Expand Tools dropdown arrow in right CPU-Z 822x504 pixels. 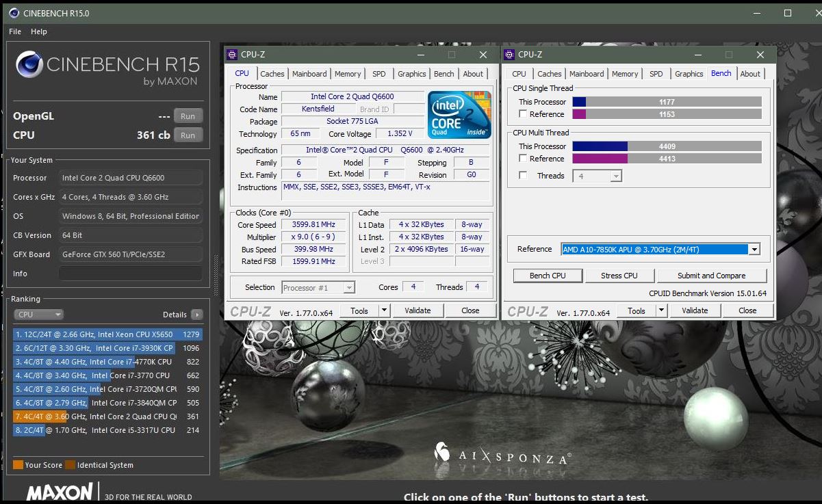(662, 310)
